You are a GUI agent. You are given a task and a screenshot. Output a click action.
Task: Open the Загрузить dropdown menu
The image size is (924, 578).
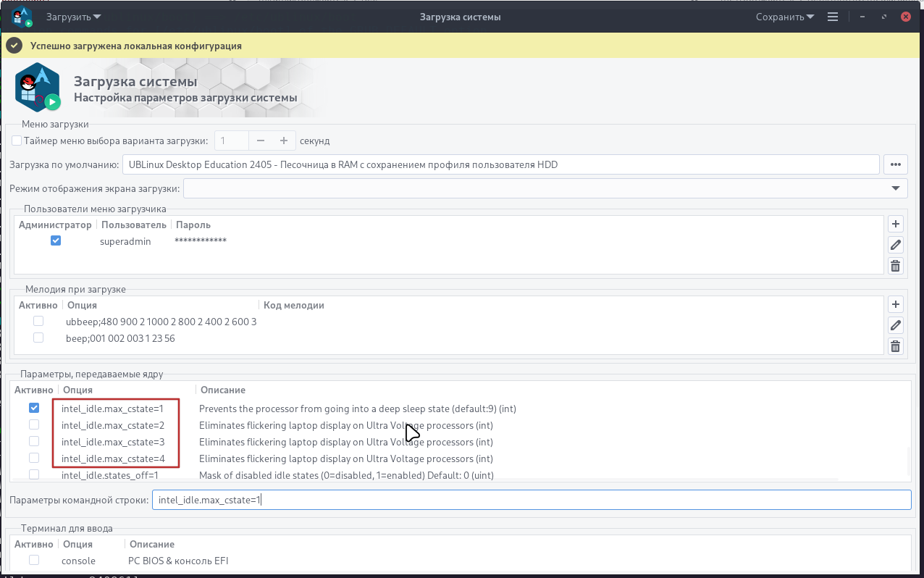click(x=74, y=17)
